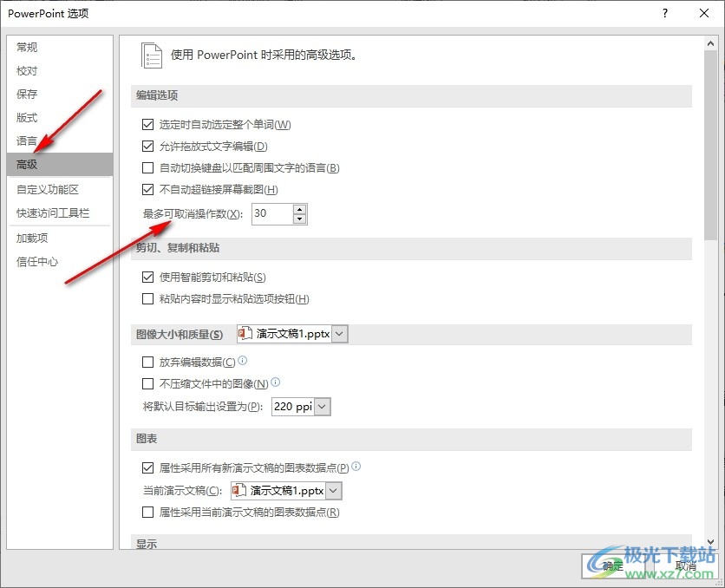725x588 pixels.
Task: Enable 粘贴内容时显示粘贴选项按钮 checkbox
Action: pos(148,298)
